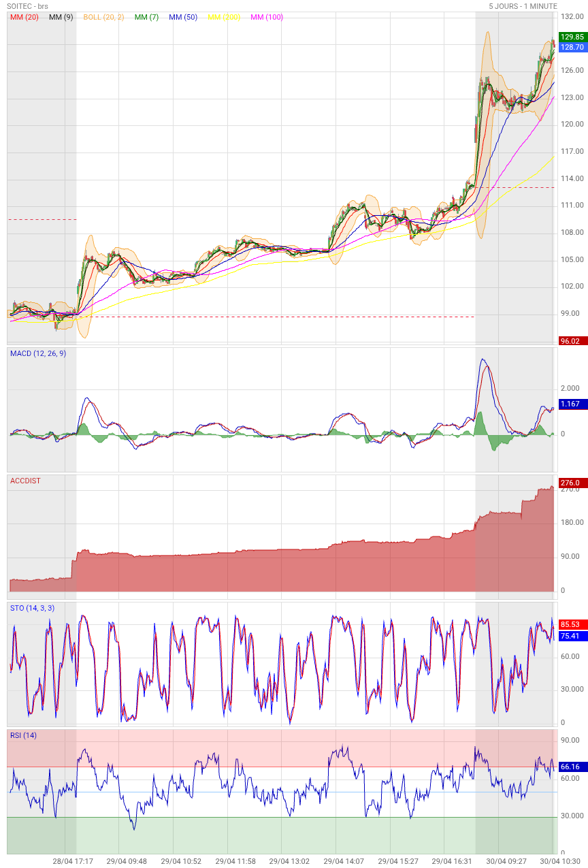The width and height of the screenshot is (588, 868).
Task: Select the 30.000 value on RSI axis
Action: (x=572, y=816)
